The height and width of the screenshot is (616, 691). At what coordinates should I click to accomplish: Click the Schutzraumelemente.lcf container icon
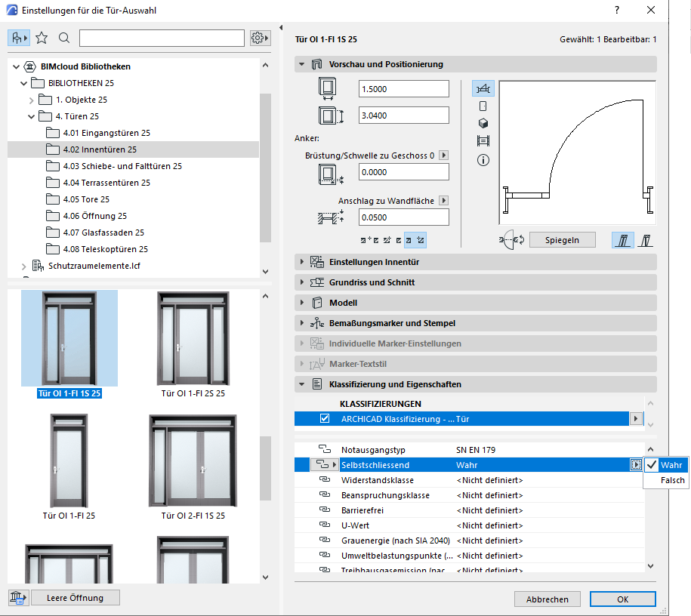38,266
